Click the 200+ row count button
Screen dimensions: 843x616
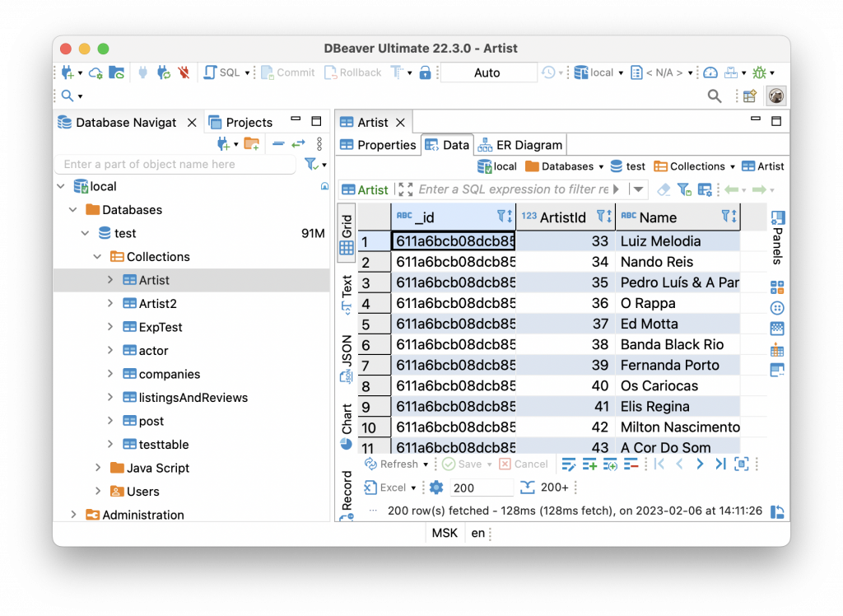[545, 488]
